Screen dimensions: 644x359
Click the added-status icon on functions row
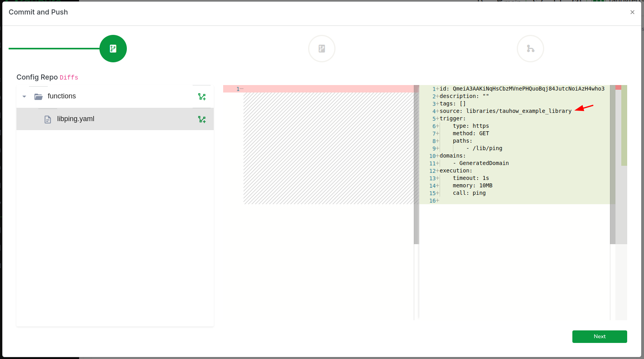[202, 96]
